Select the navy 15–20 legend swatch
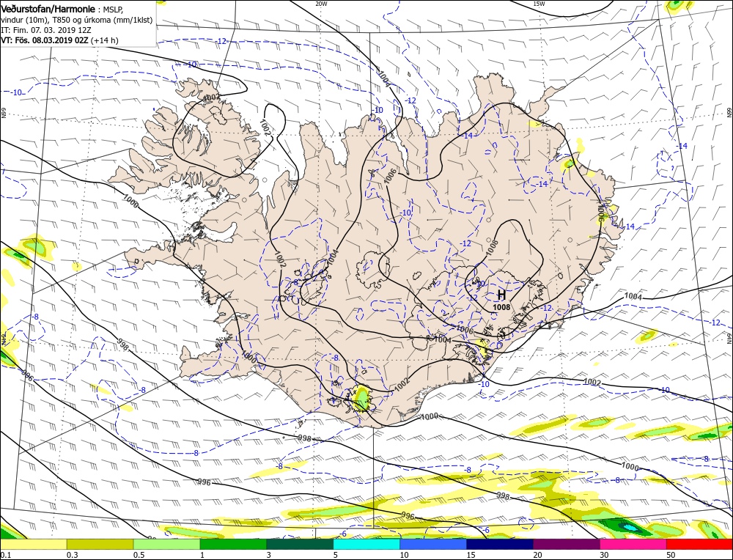This screenshot has height=560, width=733. pyautogui.click(x=500, y=544)
